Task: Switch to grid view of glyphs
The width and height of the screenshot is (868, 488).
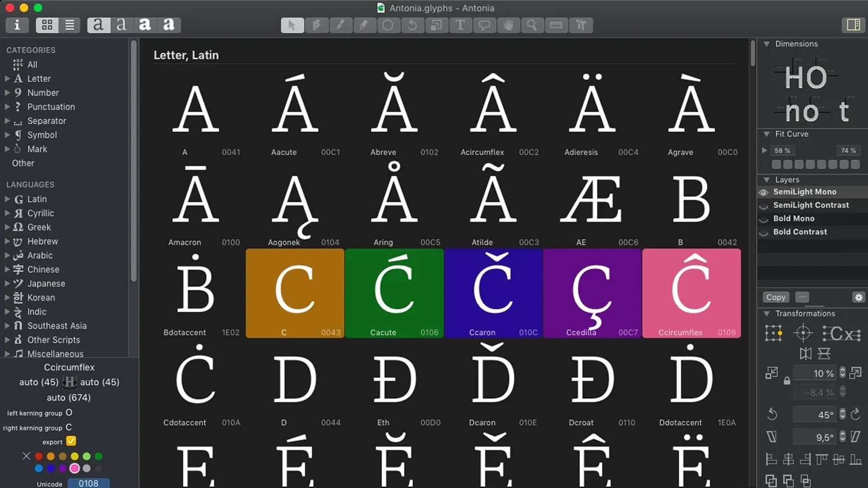Action: coord(47,25)
